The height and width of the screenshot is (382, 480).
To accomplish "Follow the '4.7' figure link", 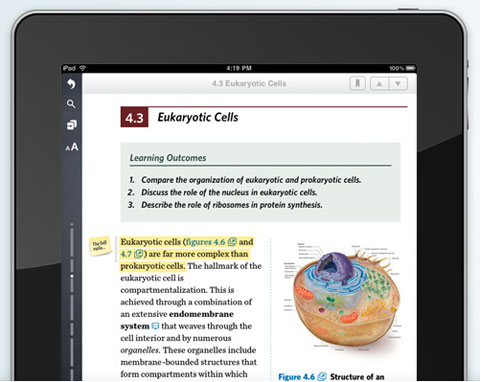I will point(126,254).
